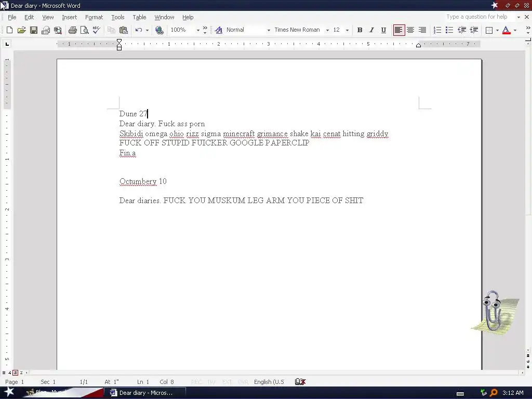Insert a hyperlink with the globe icon
532x399 pixels.
[159, 30]
